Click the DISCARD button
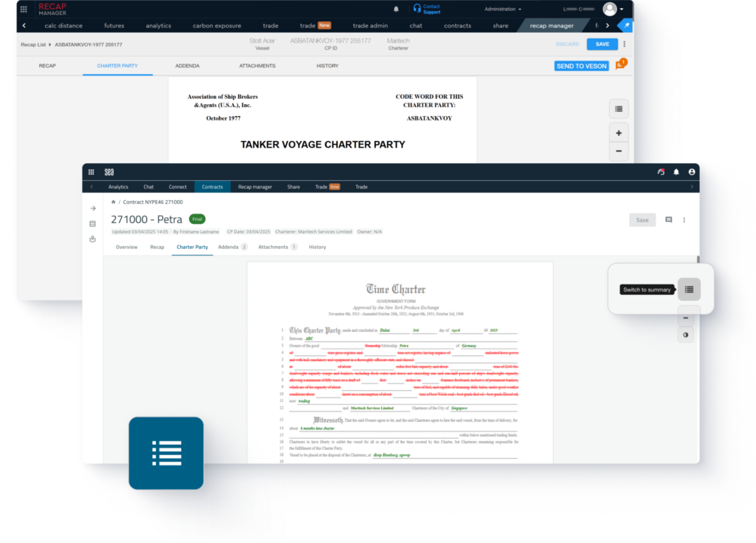Viewport: 756px width, 543px height. click(x=568, y=44)
